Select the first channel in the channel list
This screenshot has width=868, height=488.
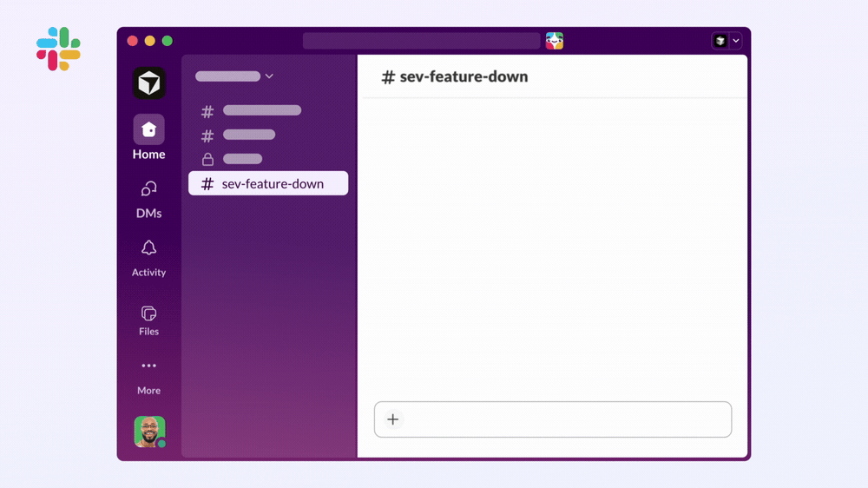coord(261,111)
